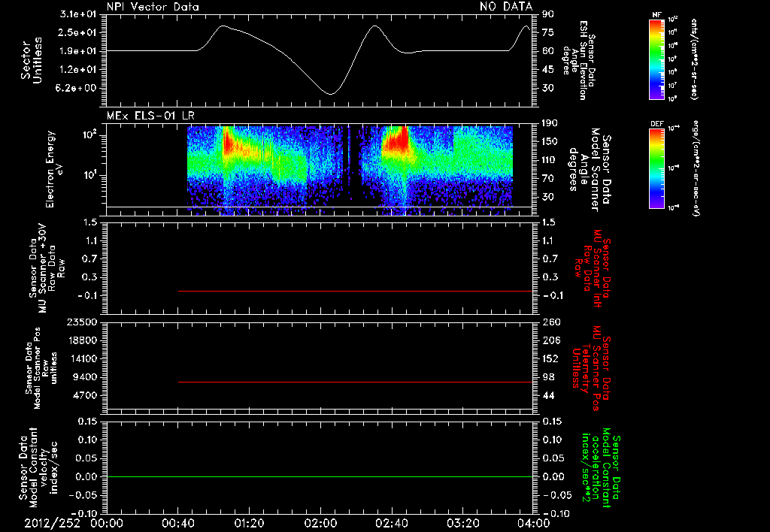Screen dimensions: 770x532
Task: Select the 'NO DATA' label
Action: pos(506,6)
